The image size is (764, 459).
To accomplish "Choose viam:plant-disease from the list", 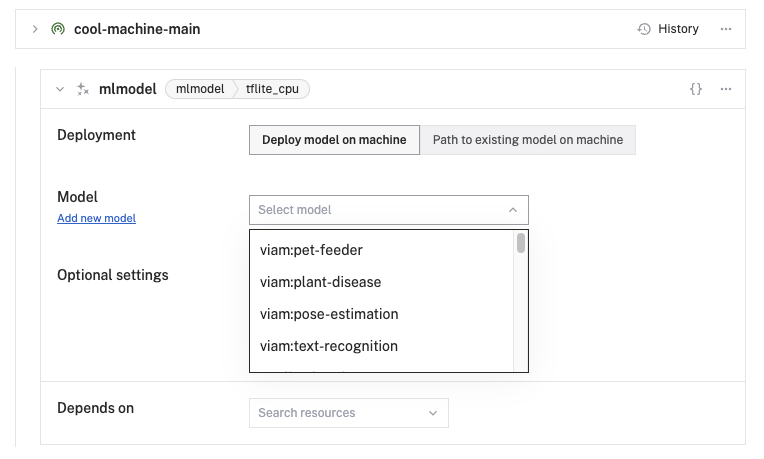I will pos(320,282).
